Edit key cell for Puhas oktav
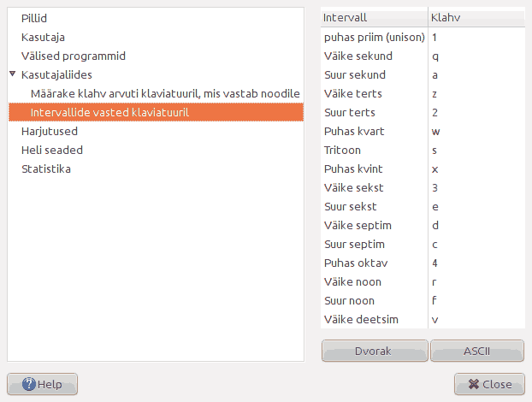The width and height of the screenshot is (532, 402). click(x=476, y=263)
